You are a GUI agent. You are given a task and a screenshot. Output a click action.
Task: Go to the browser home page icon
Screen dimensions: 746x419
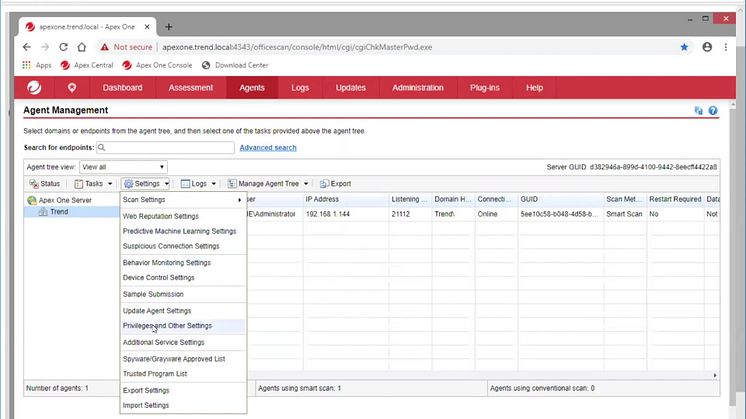(82, 47)
